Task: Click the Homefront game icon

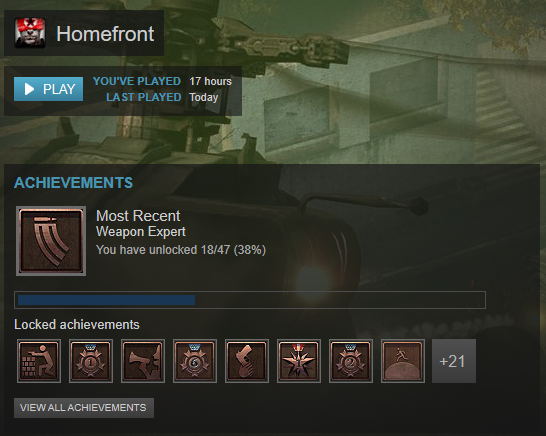Action: pyautogui.click(x=30, y=33)
